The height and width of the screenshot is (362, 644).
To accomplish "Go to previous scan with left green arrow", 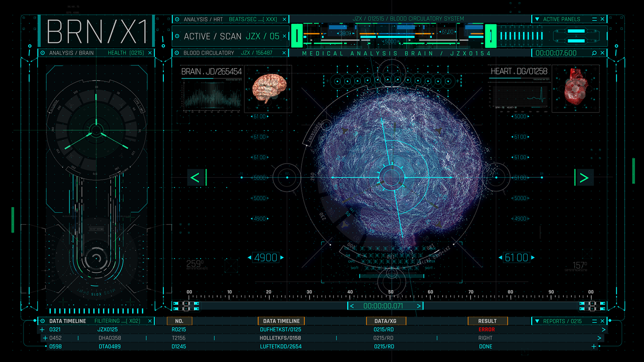I will point(195,177).
